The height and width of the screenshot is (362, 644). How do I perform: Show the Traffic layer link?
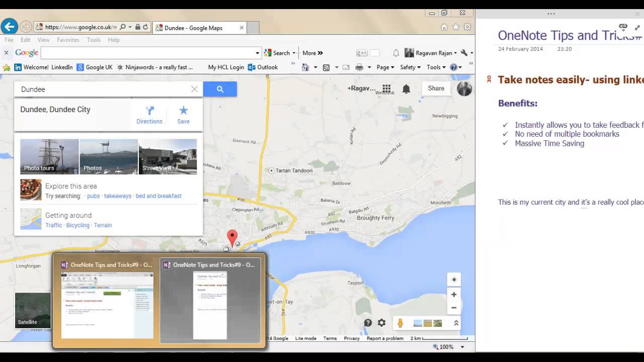pyautogui.click(x=54, y=225)
